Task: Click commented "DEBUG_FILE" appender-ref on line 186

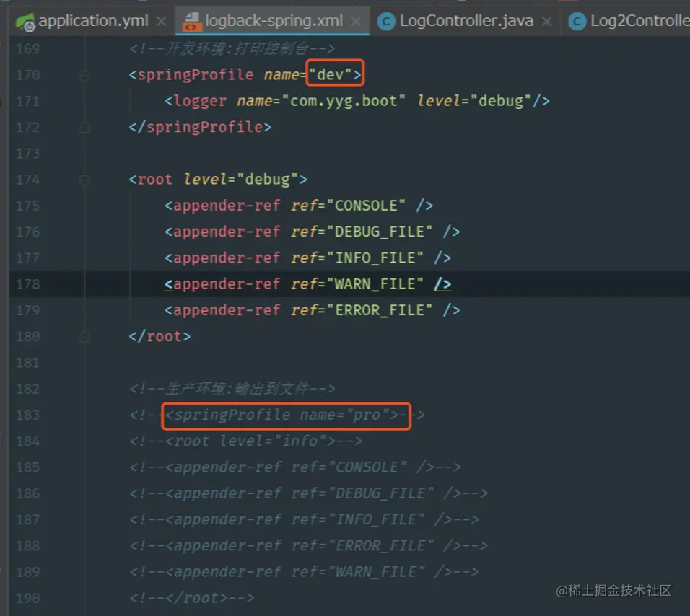Action: [x=308, y=493]
